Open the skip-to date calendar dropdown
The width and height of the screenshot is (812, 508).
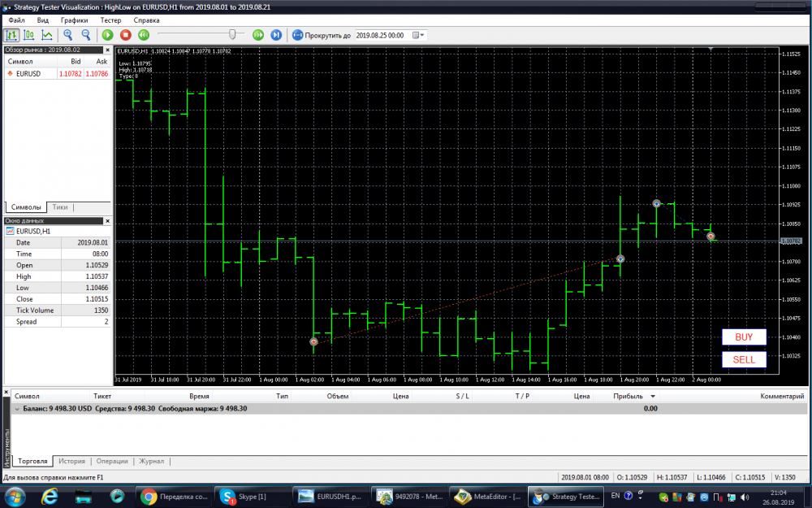418,35
